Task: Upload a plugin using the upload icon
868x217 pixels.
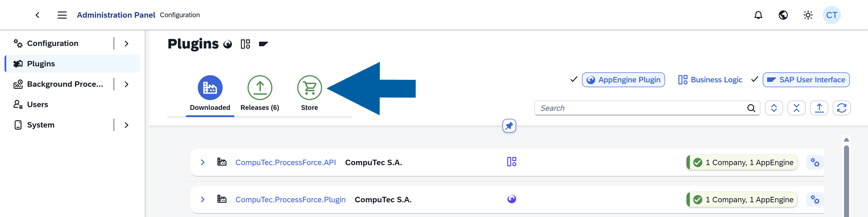Action: coord(819,108)
